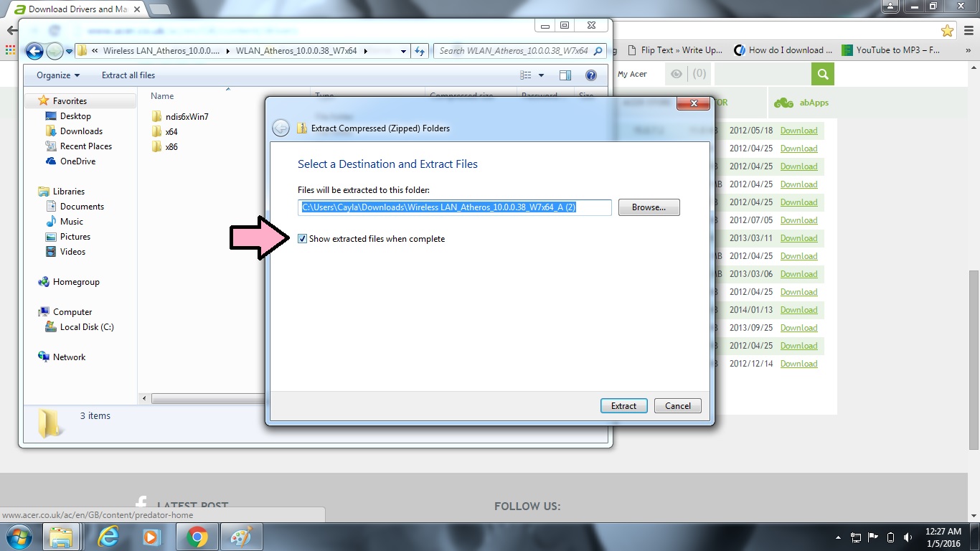This screenshot has width=980, height=551.
Task: Open Recent Places in navigation pane
Action: tap(85, 146)
